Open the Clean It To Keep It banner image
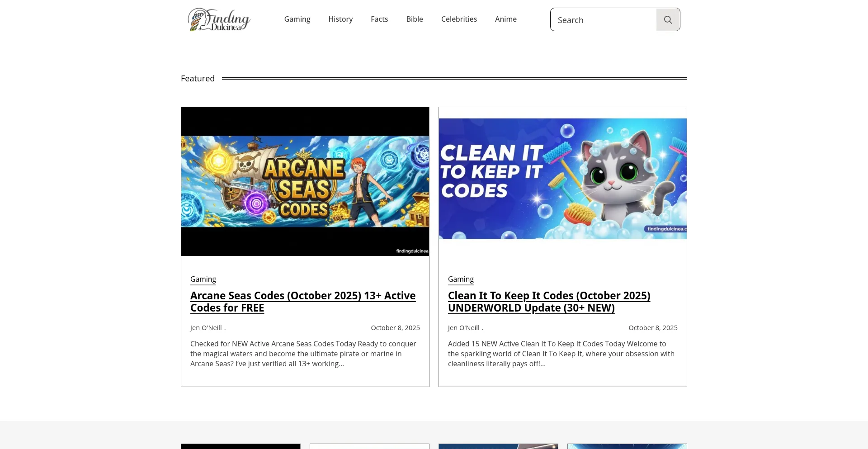This screenshot has height=449, width=868. click(x=562, y=179)
